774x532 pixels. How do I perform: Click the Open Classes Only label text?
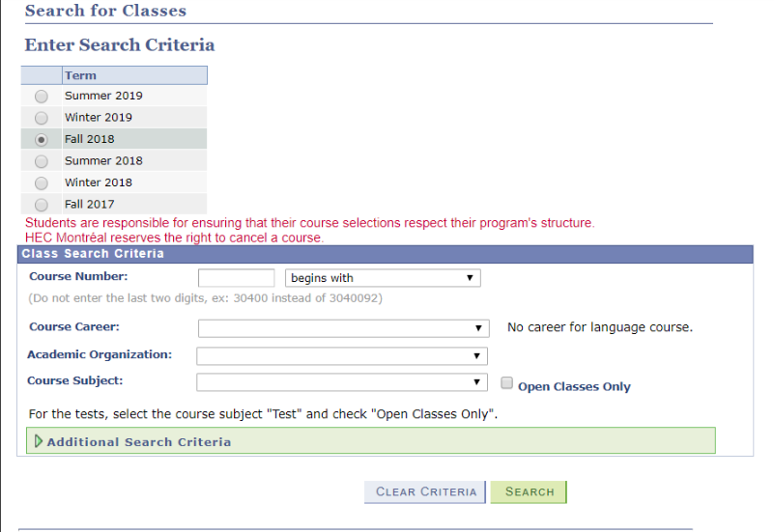[x=574, y=386]
